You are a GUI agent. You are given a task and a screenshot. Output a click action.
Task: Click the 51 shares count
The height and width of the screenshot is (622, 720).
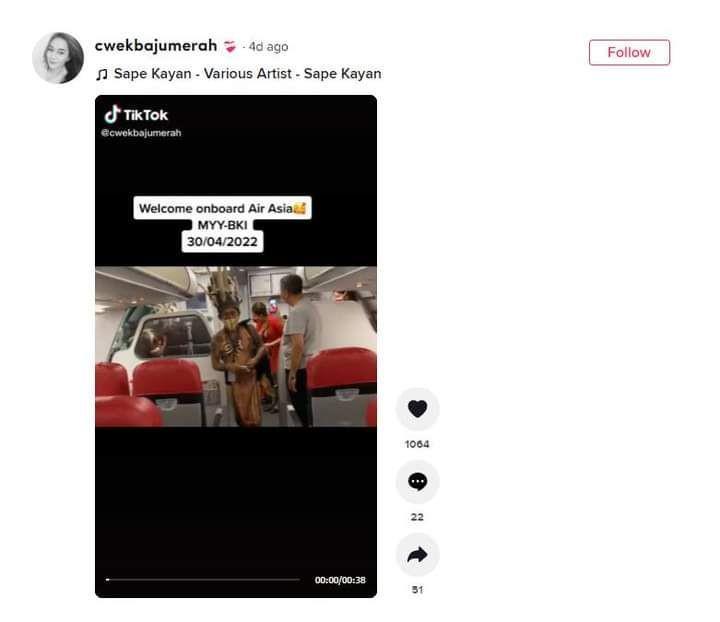(417, 590)
